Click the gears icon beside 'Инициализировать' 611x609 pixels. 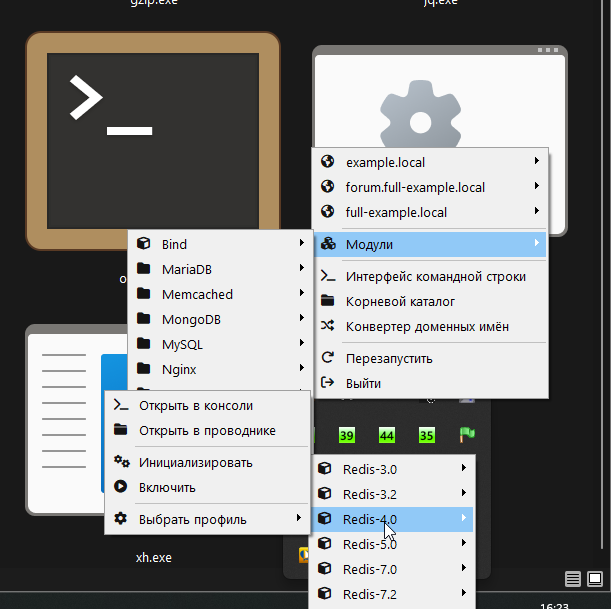tap(122, 462)
